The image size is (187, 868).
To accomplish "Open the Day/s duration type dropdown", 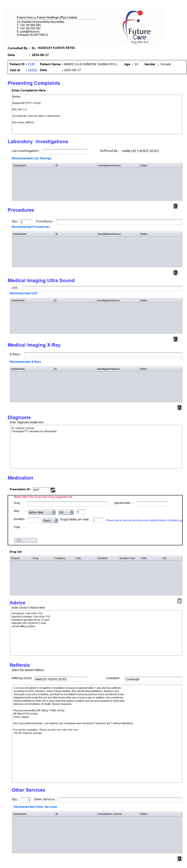I will click(x=50, y=520).
